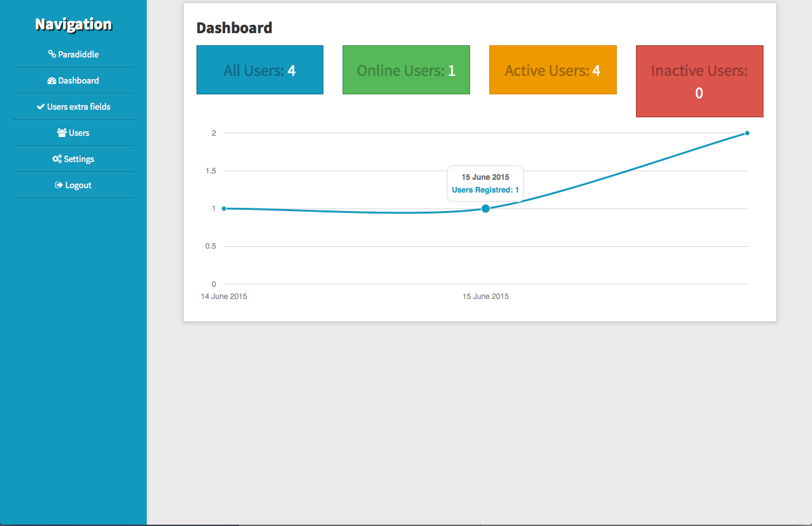Click the sign-out icon beside Logout
This screenshot has height=526, width=812.
[59, 186]
